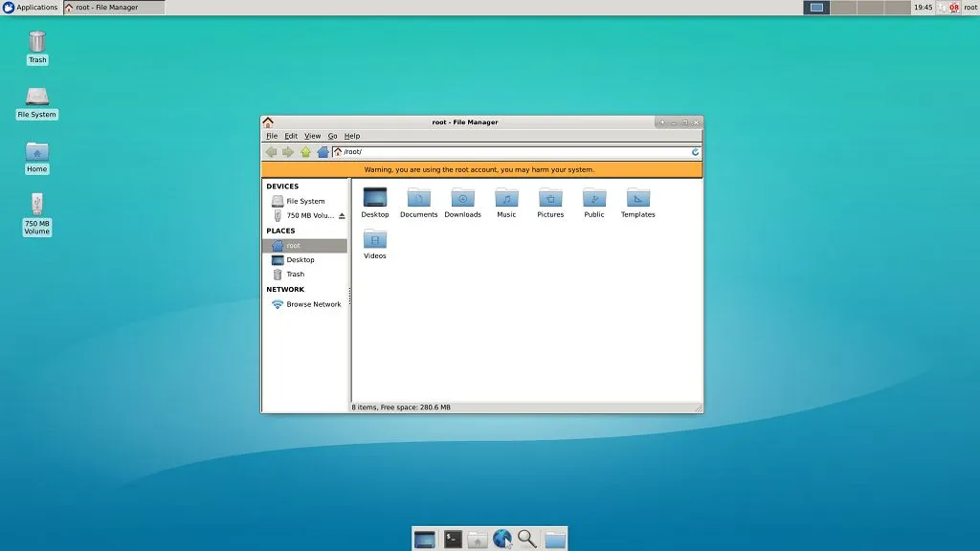This screenshot has height=551, width=980.
Task: Go to parent folder with up arrow
Action: pos(305,152)
